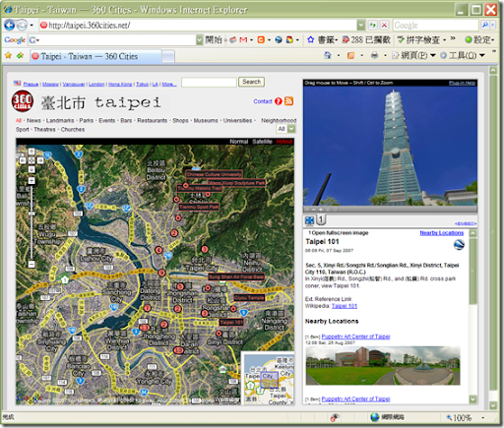Click the Plug-in Help link
Viewport: 504px width, 428px height.
pyautogui.click(x=462, y=83)
